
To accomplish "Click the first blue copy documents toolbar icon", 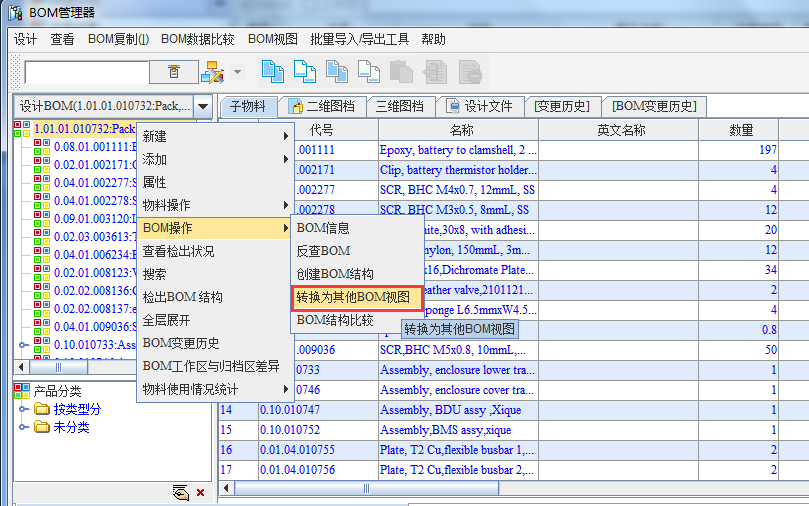I will (x=273, y=72).
